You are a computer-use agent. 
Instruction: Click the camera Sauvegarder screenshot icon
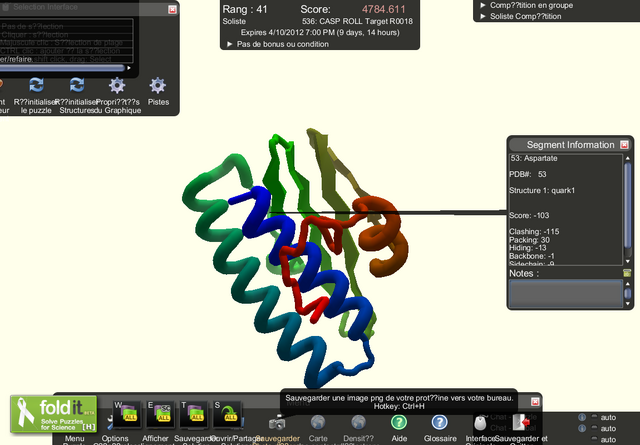[x=277, y=423]
